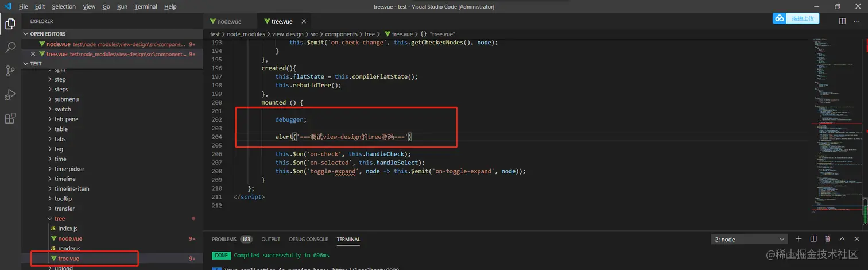Open the Terminal menu

[146, 6]
